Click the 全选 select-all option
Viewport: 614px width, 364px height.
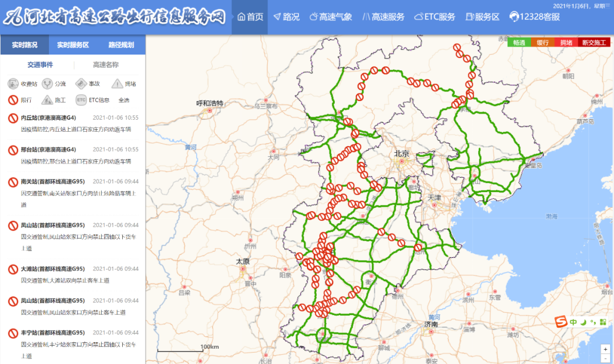coord(124,100)
